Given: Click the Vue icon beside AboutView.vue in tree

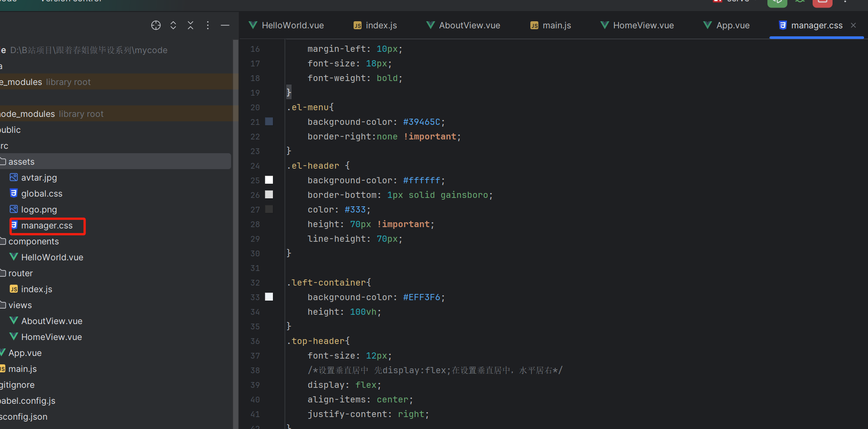Looking at the screenshot, I should (x=14, y=321).
